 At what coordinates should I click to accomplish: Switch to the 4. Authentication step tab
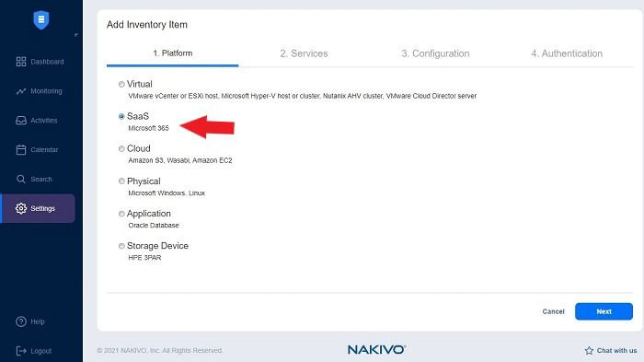567,53
